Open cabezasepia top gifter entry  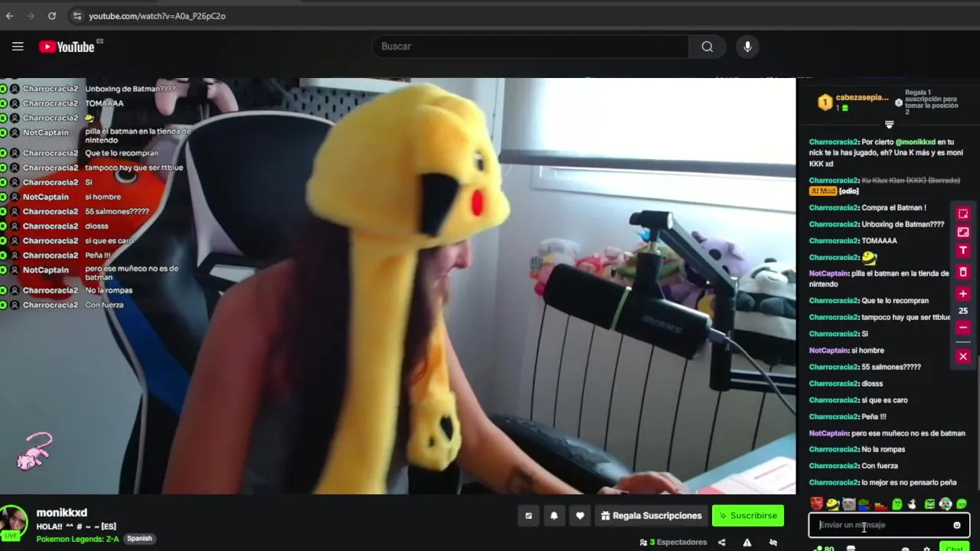click(x=854, y=102)
